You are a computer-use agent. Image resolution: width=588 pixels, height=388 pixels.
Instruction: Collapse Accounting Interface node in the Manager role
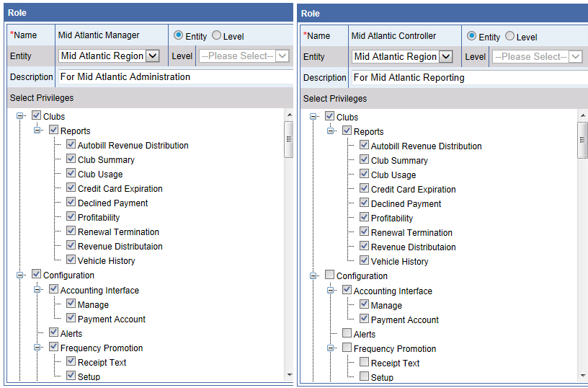coord(37,290)
